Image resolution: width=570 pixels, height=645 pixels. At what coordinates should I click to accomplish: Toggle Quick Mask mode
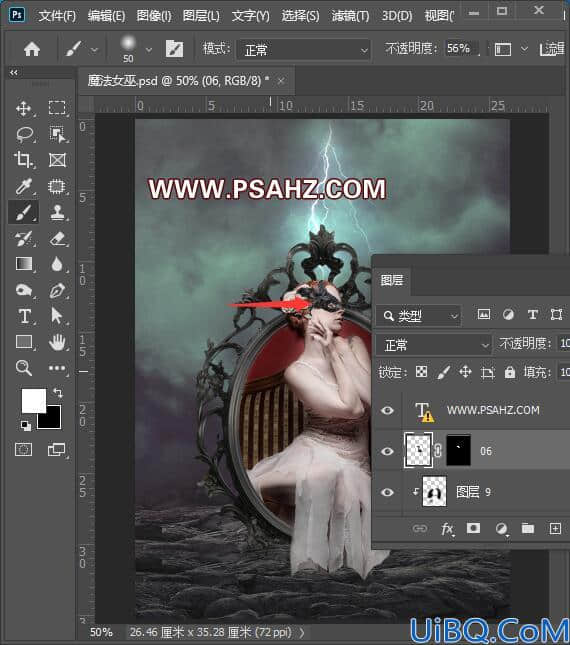(x=23, y=450)
